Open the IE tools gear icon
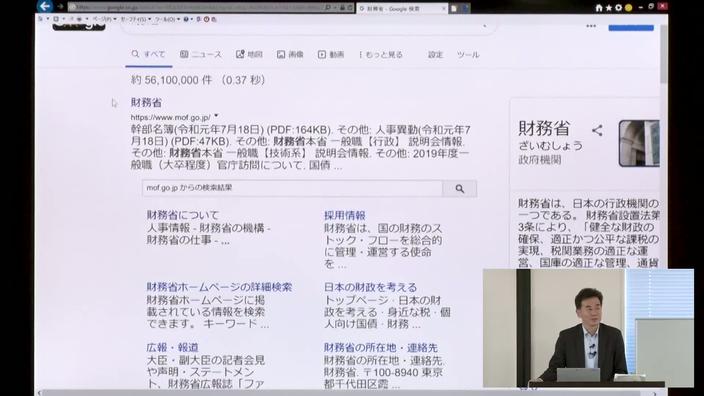 point(619,8)
